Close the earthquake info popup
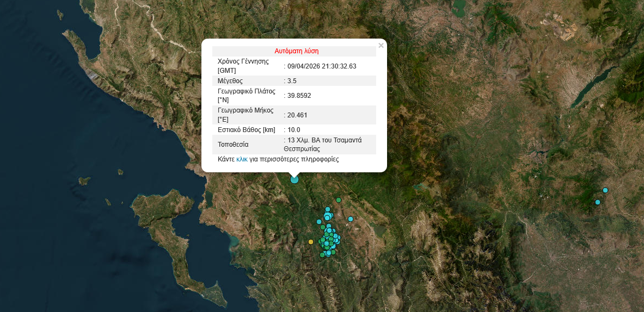The width and height of the screenshot is (644, 312). [x=381, y=46]
